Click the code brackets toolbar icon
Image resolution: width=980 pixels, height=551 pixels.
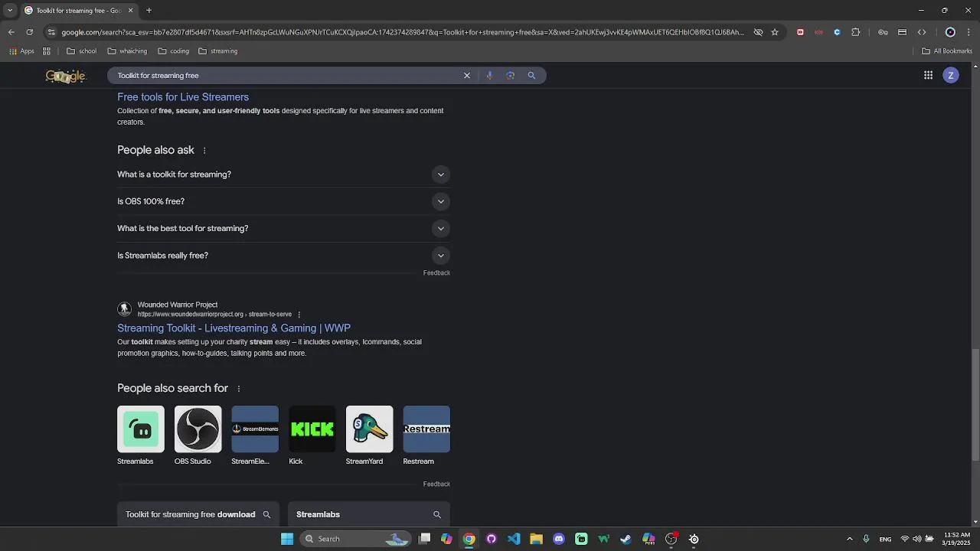pyautogui.click(x=922, y=32)
